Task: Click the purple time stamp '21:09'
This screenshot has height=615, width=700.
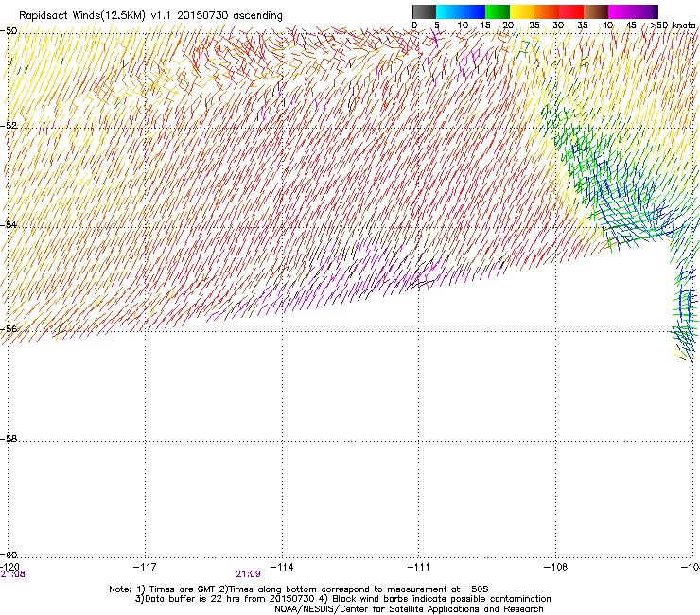Action: click(248, 574)
